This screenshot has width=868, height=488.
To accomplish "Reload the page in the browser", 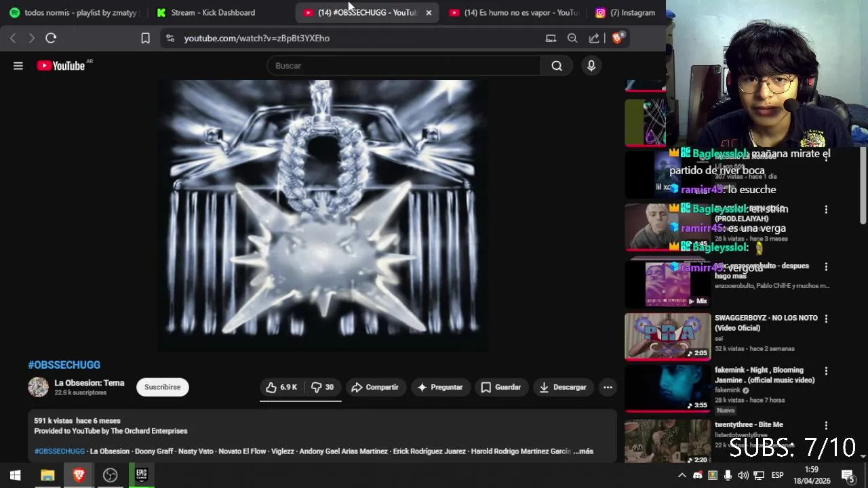I will 51,38.
